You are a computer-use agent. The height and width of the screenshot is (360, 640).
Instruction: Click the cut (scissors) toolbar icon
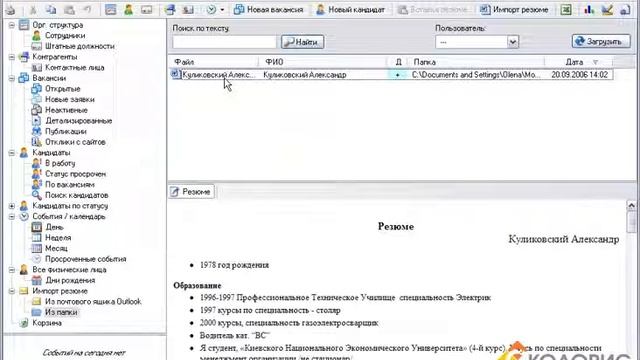click(33, 9)
